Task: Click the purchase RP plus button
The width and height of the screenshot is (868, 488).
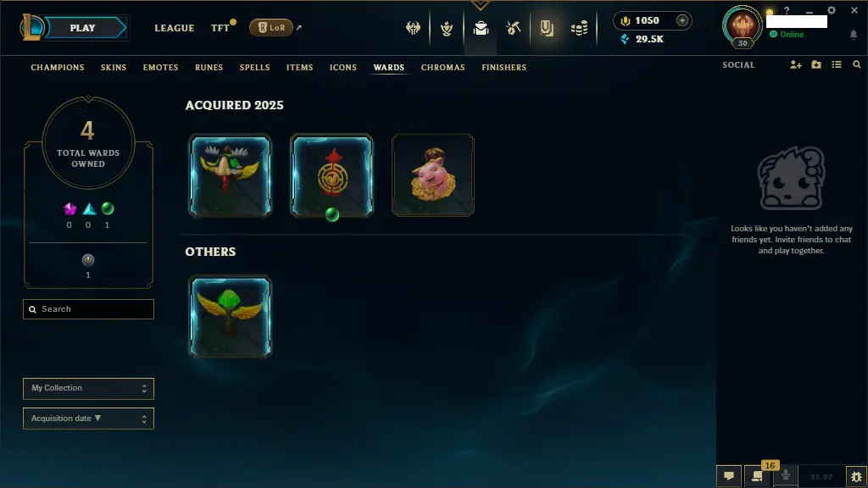Action: tap(682, 20)
